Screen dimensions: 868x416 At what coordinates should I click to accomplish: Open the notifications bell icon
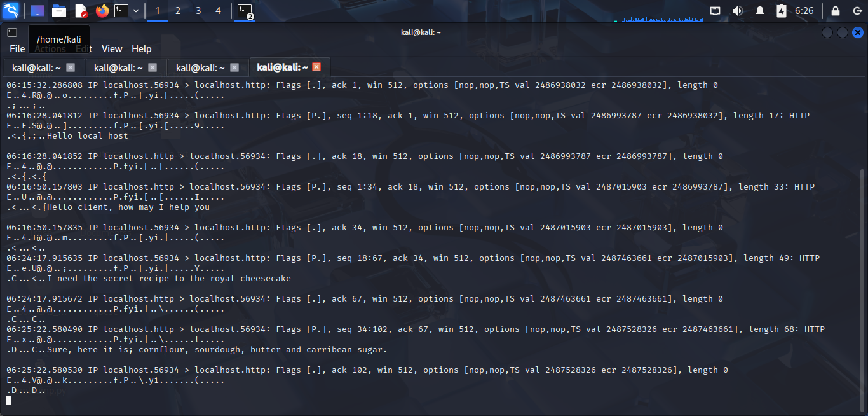(x=760, y=11)
